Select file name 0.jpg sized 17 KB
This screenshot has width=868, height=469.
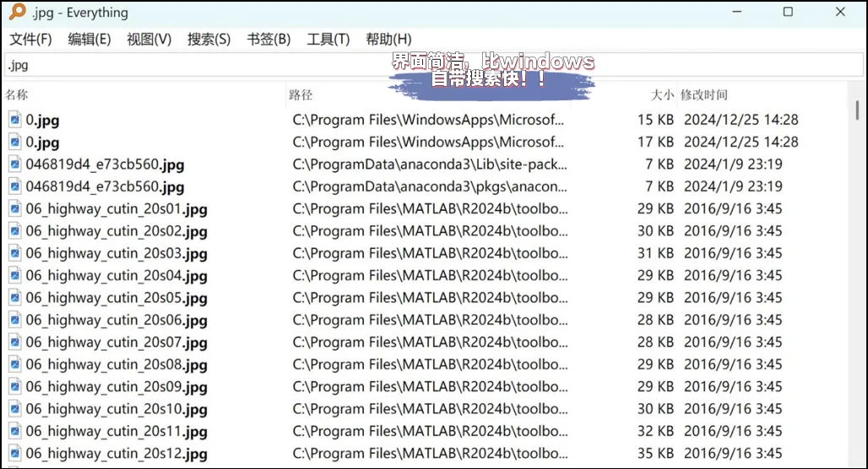tap(42, 143)
